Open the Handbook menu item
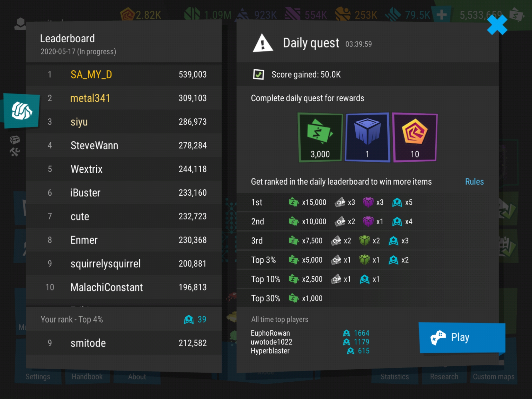 point(87,377)
